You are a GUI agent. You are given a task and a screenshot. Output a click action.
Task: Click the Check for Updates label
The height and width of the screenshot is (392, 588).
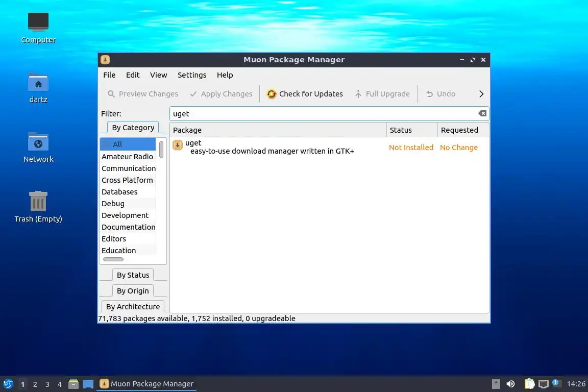point(311,94)
